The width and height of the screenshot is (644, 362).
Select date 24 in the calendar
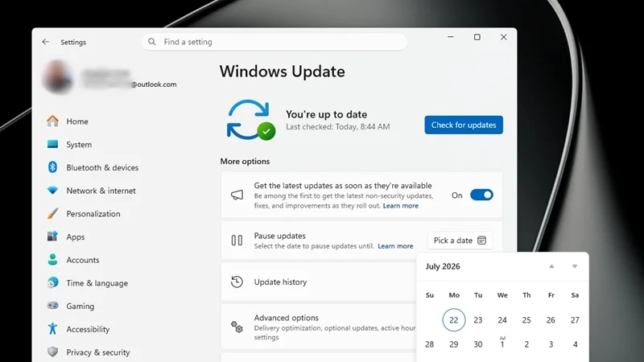tap(502, 319)
